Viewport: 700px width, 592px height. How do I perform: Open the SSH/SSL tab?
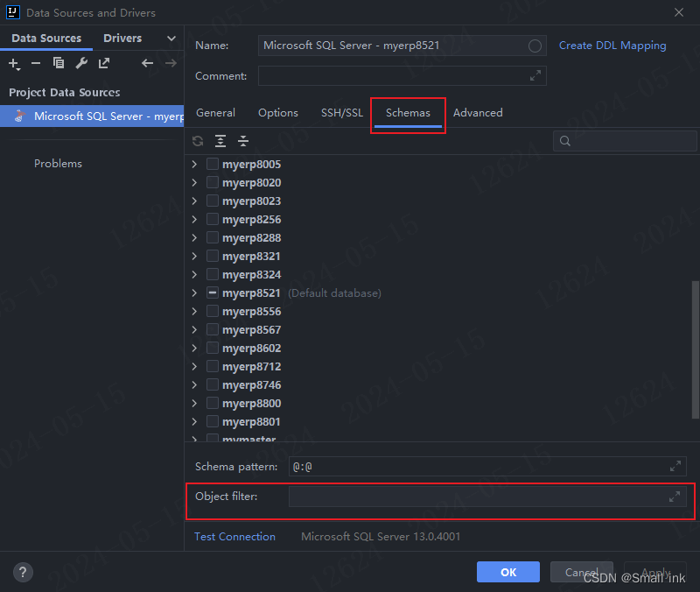342,113
